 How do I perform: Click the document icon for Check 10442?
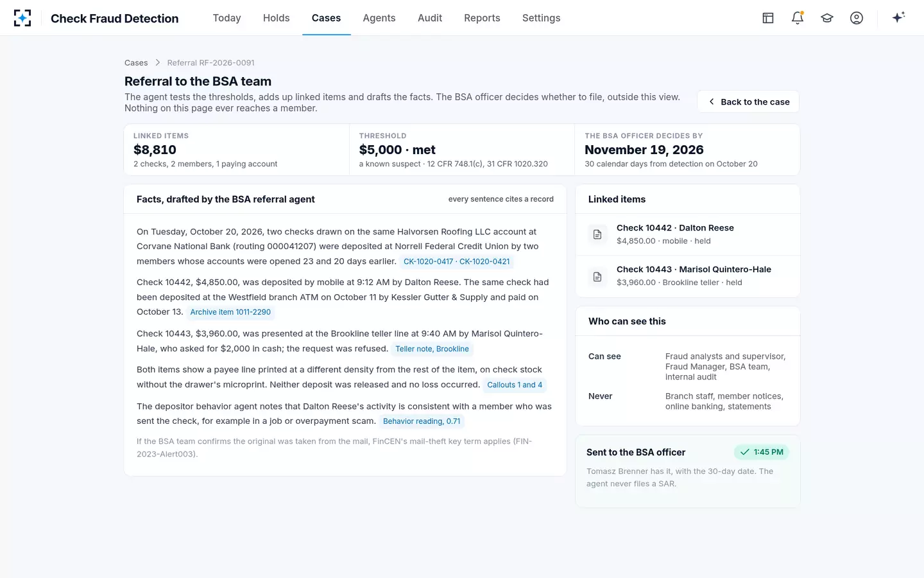(x=597, y=234)
